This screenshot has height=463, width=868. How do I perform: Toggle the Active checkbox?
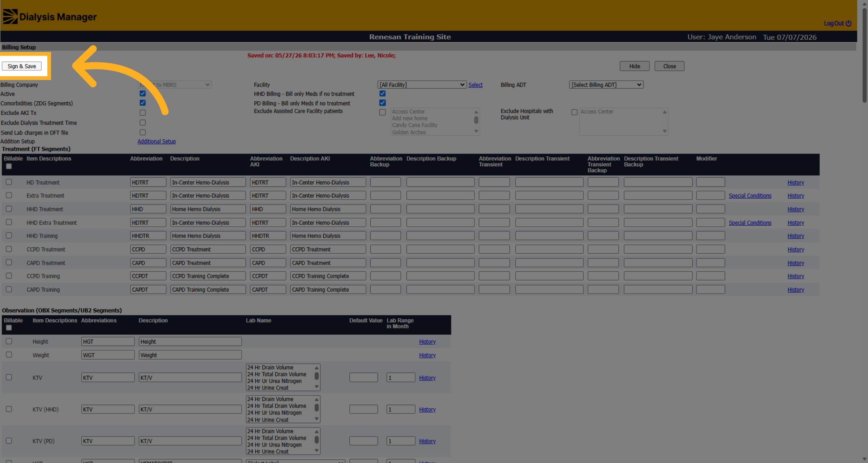pyautogui.click(x=143, y=93)
